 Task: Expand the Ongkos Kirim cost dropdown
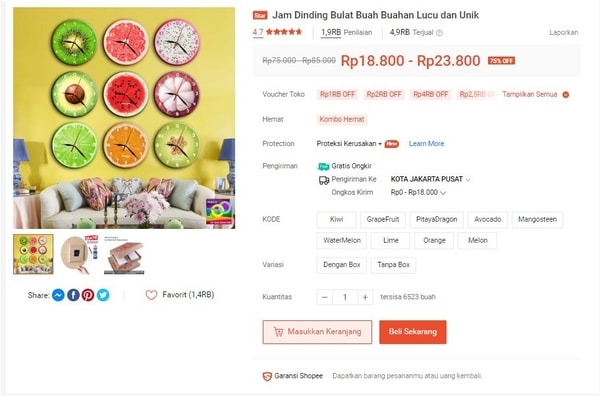(x=418, y=192)
